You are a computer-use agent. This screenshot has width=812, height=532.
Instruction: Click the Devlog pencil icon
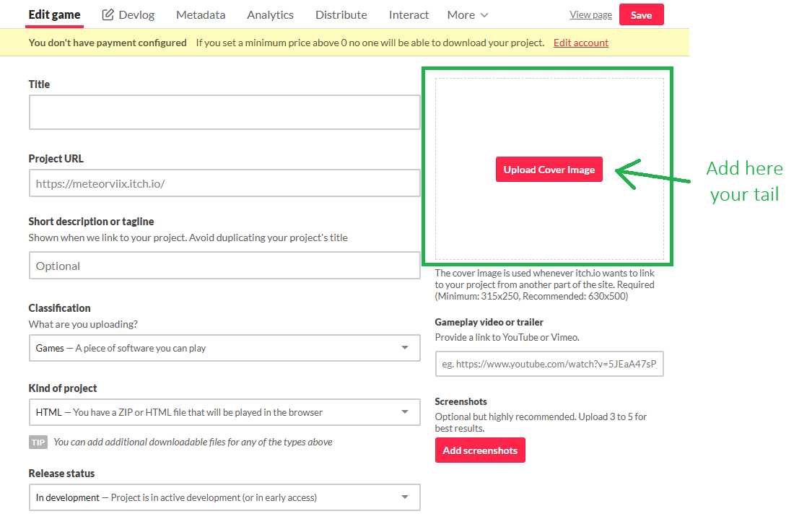108,14
